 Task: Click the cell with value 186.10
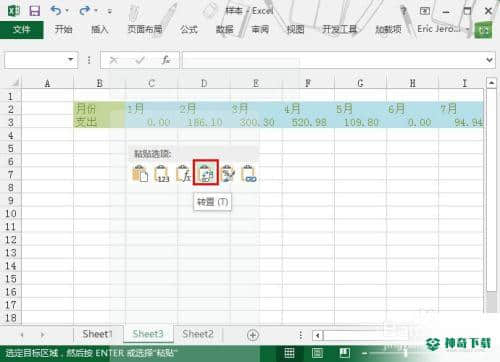tap(204, 122)
